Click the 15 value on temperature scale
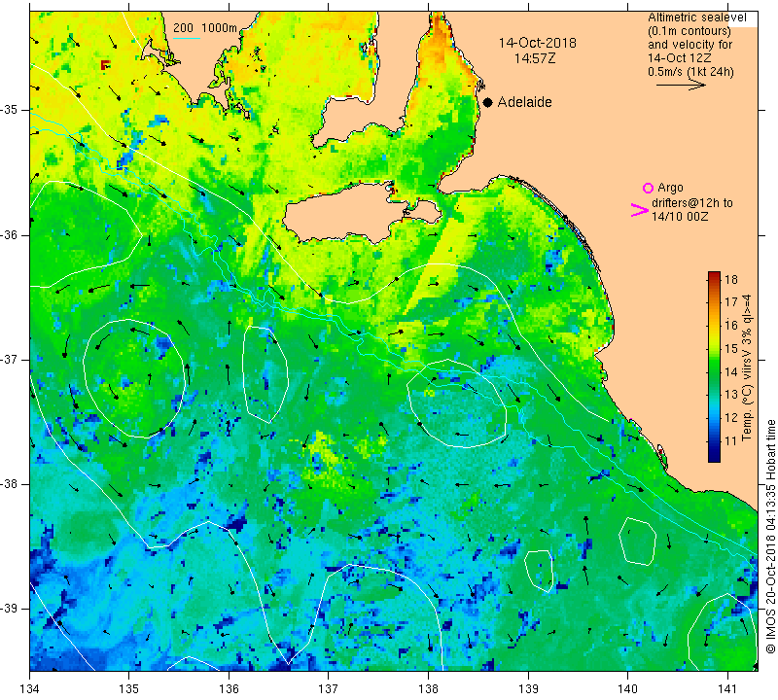This screenshot has width=778, height=700. pyautogui.click(x=731, y=348)
